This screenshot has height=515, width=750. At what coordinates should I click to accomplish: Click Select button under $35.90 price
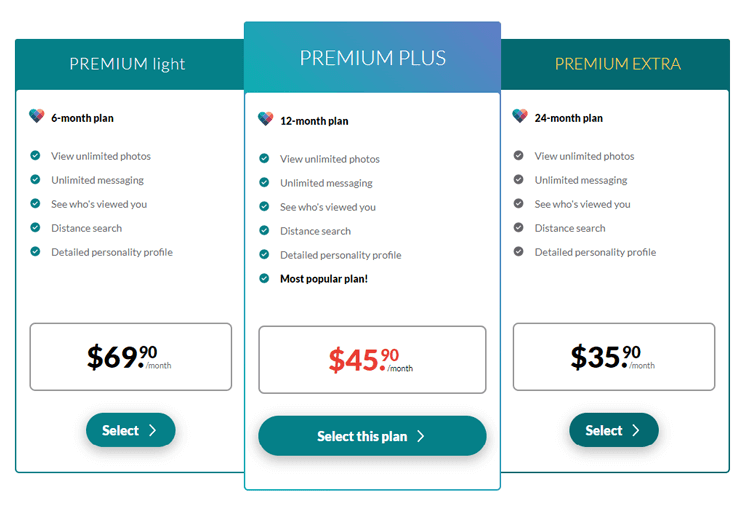pyautogui.click(x=614, y=430)
